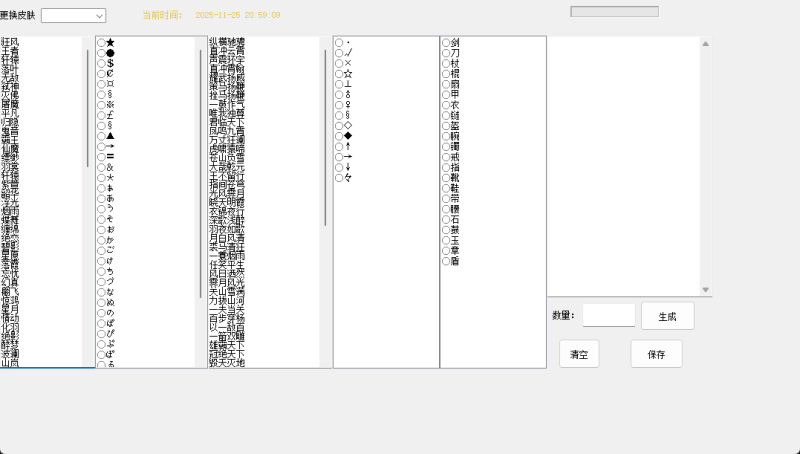Screen dimensions: 800x454
Task: Select the 章 radio button
Action: coord(446,250)
